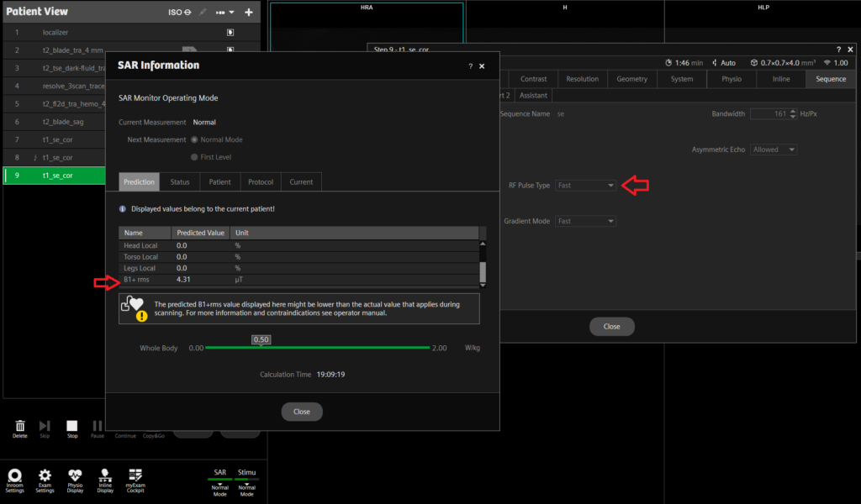Select step 7 t1_se_cor
This screenshot has width=861, height=504.
point(55,139)
